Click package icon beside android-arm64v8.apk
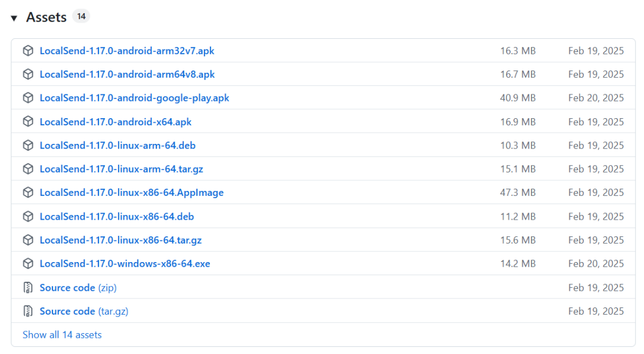The height and width of the screenshot is (354, 644). tap(28, 74)
